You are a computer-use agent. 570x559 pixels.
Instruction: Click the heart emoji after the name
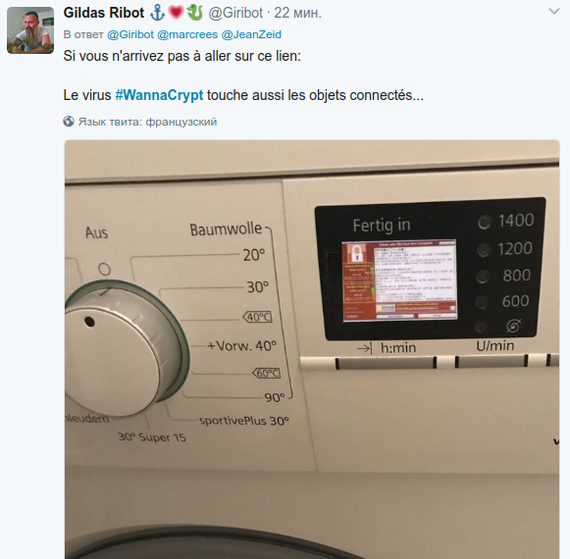pyautogui.click(x=176, y=13)
